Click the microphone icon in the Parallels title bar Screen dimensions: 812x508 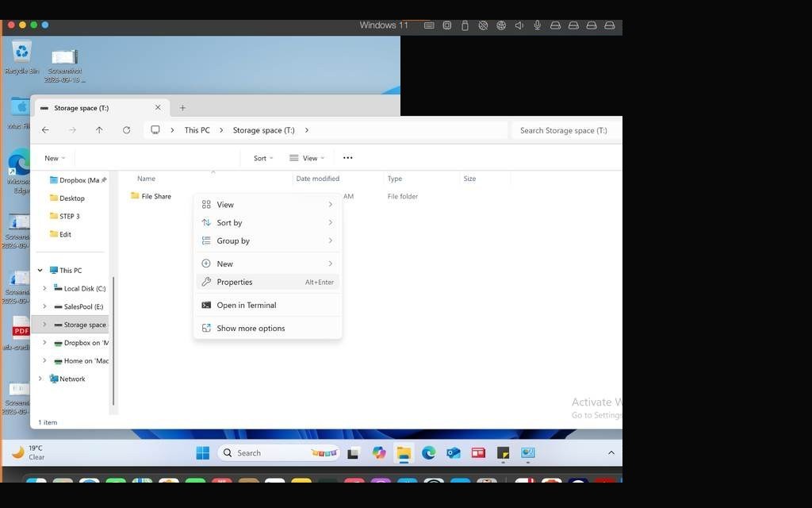point(538,25)
